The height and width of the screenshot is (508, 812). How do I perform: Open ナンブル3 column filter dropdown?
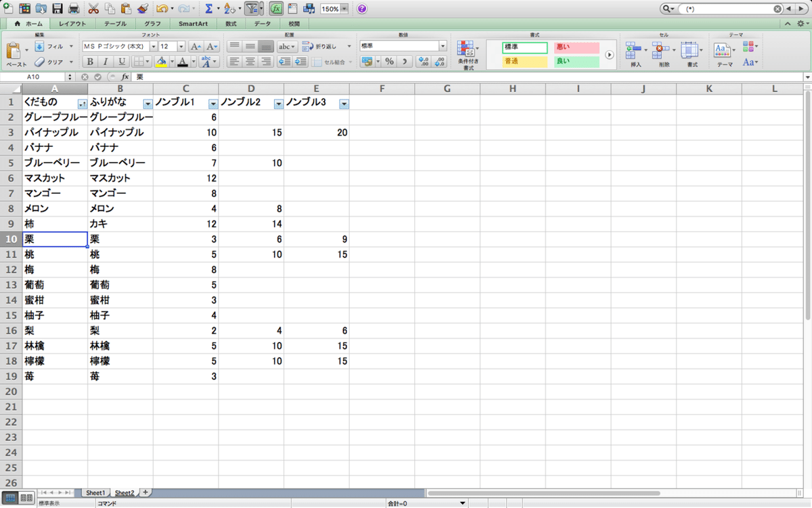pyautogui.click(x=344, y=104)
